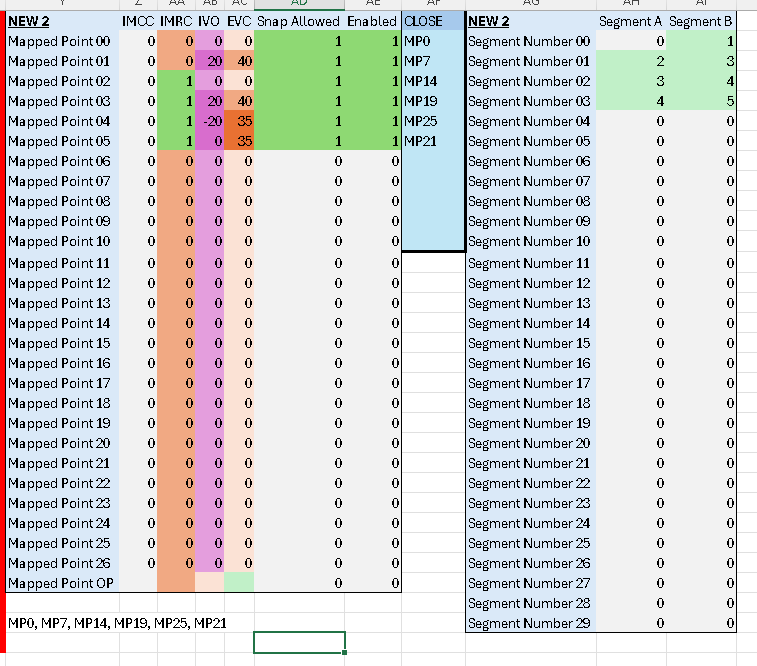Click the IVO value '20' for Mapped Point 03
This screenshot has height=666, width=757.
[x=210, y=101]
